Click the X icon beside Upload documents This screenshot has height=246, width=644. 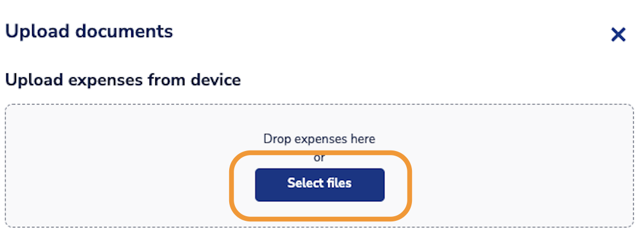(x=618, y=35)
